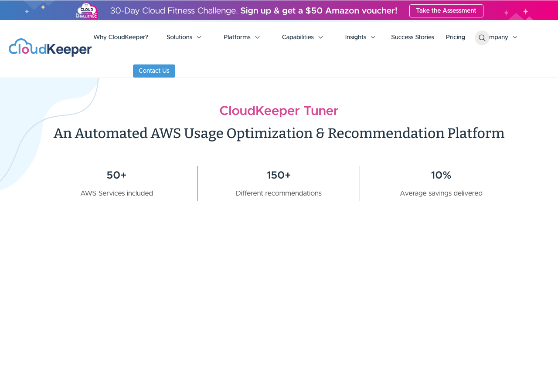Open the Why CloudKeeper? menu item
Screen dimensions: 558x392
tap(121, 37)
